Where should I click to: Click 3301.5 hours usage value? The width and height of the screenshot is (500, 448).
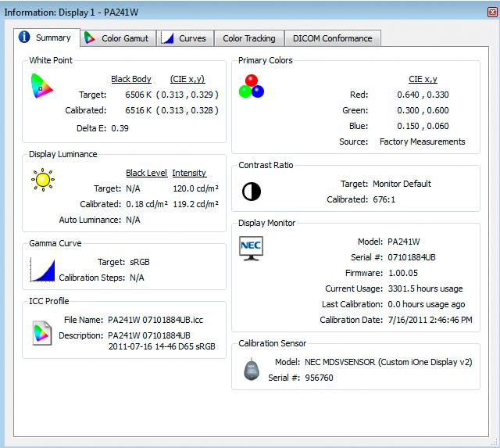pos(425,289)
